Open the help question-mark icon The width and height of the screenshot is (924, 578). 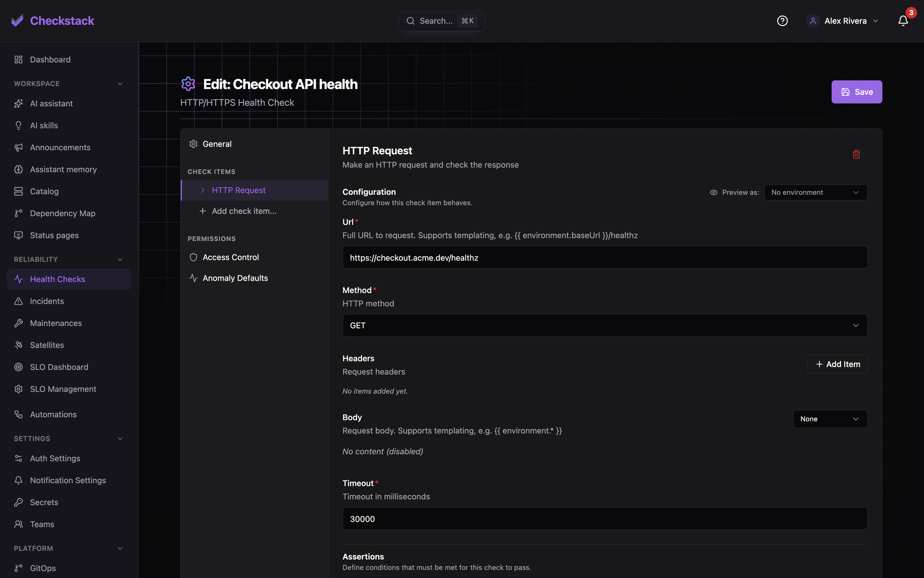click(782, 21)
